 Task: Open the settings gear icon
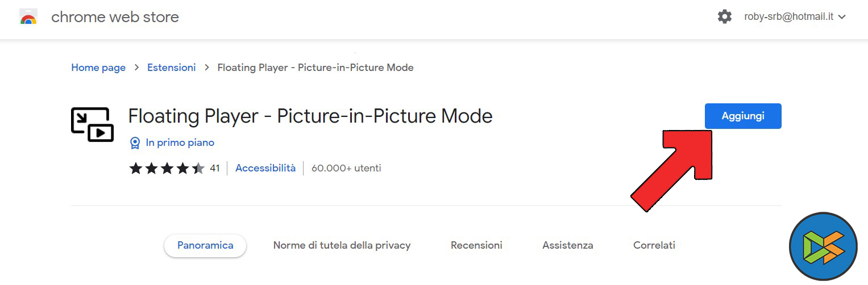pyautogui.click(x=725, y=17)
